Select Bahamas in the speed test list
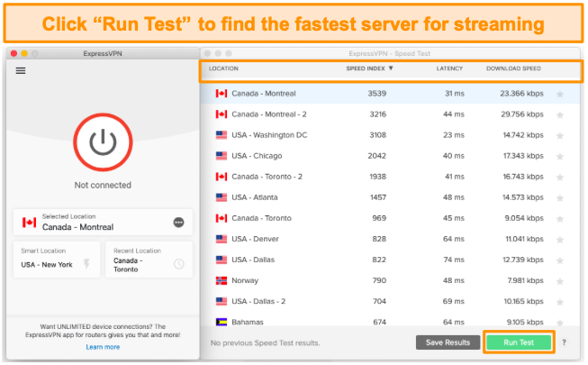Screen dimensions: 588x365 (x=391, y=321)
